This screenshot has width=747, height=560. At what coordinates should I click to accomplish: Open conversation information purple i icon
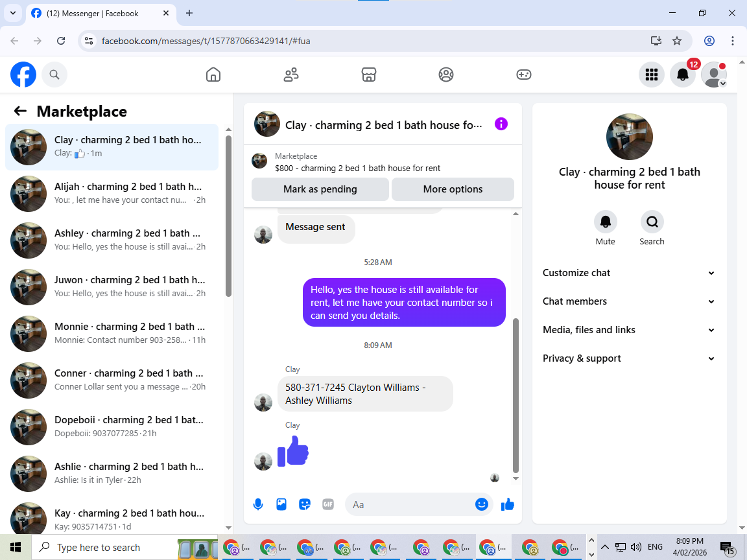pos(501,124)
